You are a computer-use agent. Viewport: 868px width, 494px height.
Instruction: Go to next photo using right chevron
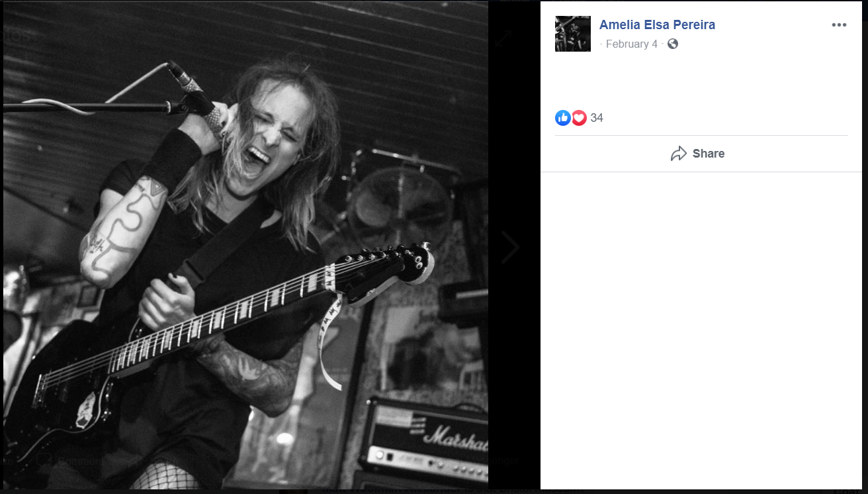coord(510,247)
